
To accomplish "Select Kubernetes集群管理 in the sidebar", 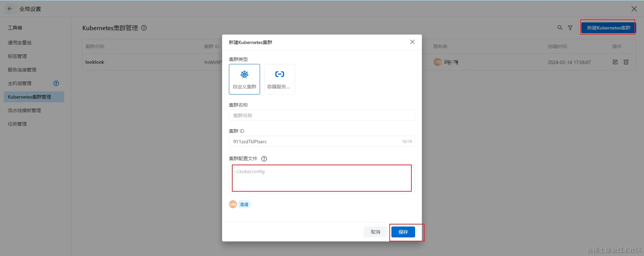I will 34,97.
